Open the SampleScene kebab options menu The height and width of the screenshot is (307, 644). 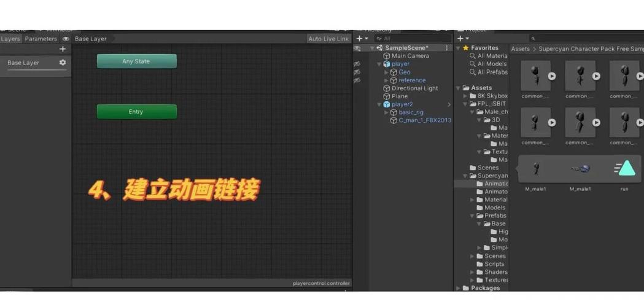446,48
